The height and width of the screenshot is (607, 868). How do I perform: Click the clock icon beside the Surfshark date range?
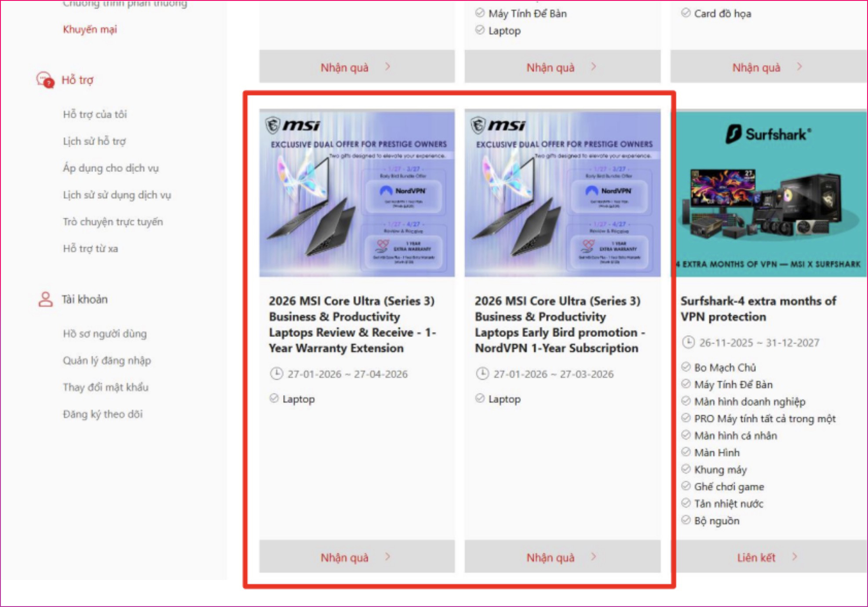688,342
